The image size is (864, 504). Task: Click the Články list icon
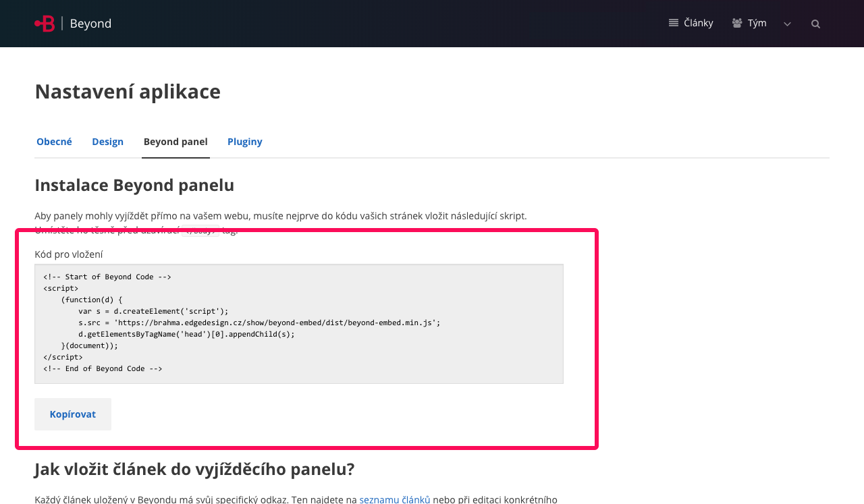click(x=674, y=23)
